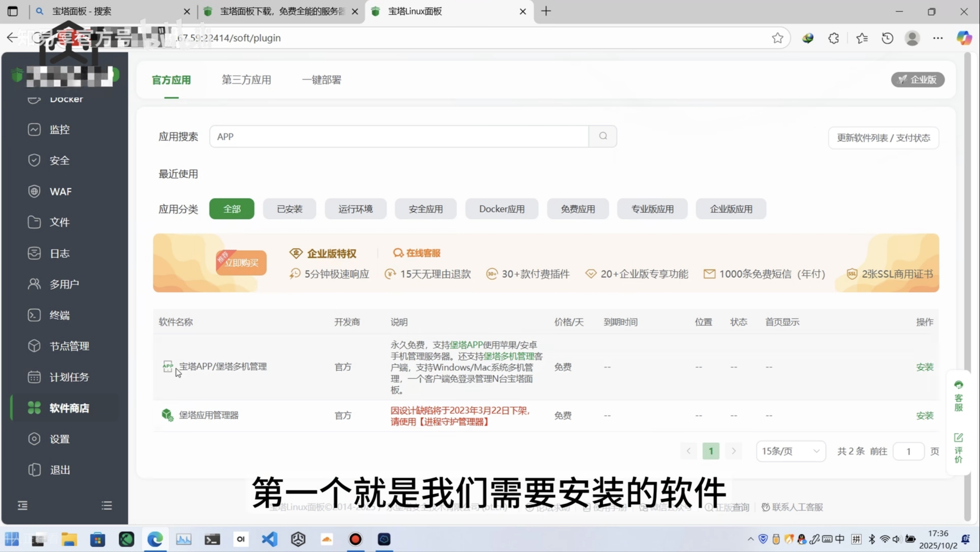Select the Docker应用 category filter
Viewport: 980px width, 552px height.
click(x=501, y=209)
